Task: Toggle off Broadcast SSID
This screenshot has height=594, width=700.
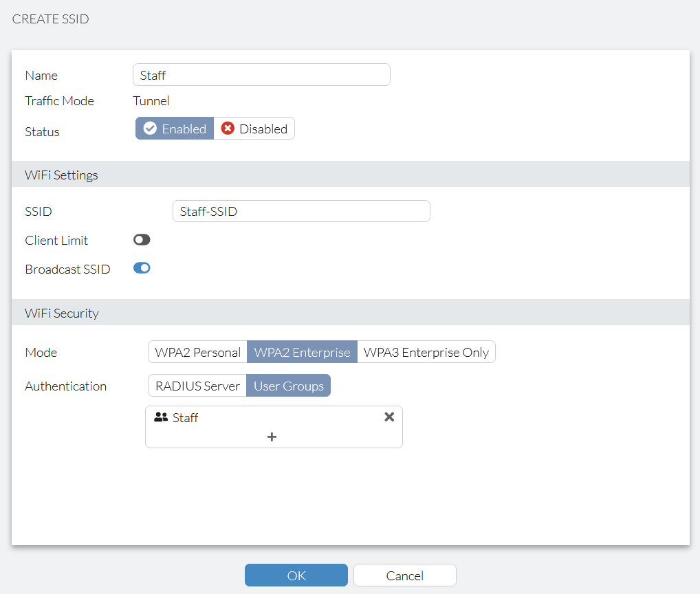Action: [141, 268]
